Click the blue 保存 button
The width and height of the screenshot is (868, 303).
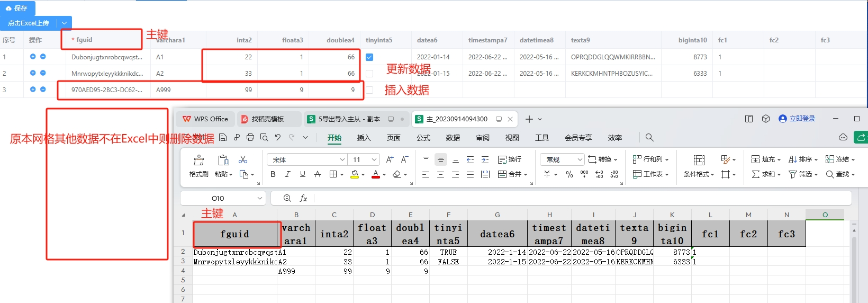tap(17, 8)
